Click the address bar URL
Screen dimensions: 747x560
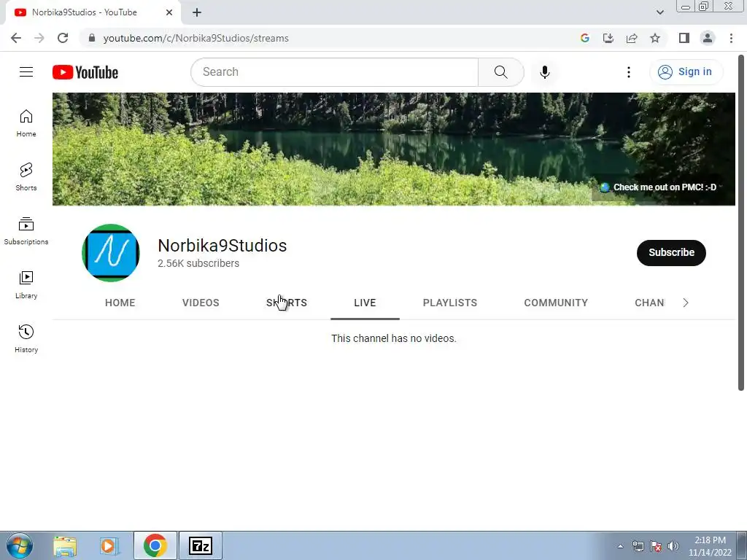tap(196, 38)
